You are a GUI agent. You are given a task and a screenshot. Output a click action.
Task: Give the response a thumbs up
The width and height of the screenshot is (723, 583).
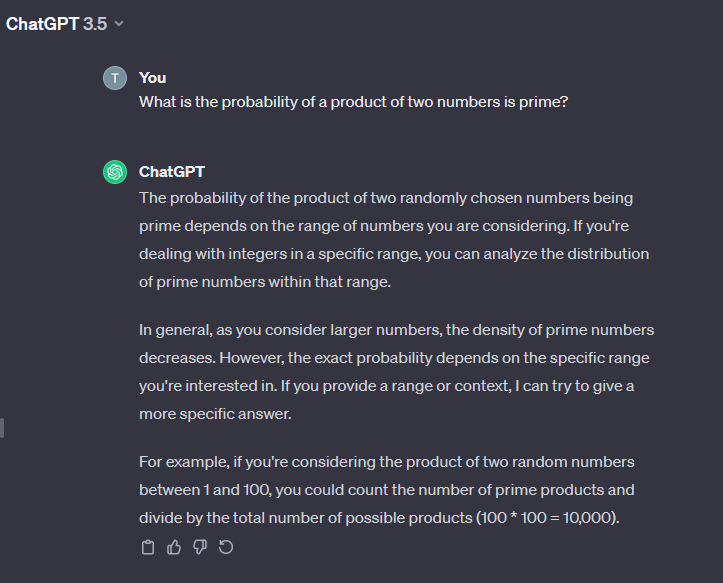pos(174,547)
